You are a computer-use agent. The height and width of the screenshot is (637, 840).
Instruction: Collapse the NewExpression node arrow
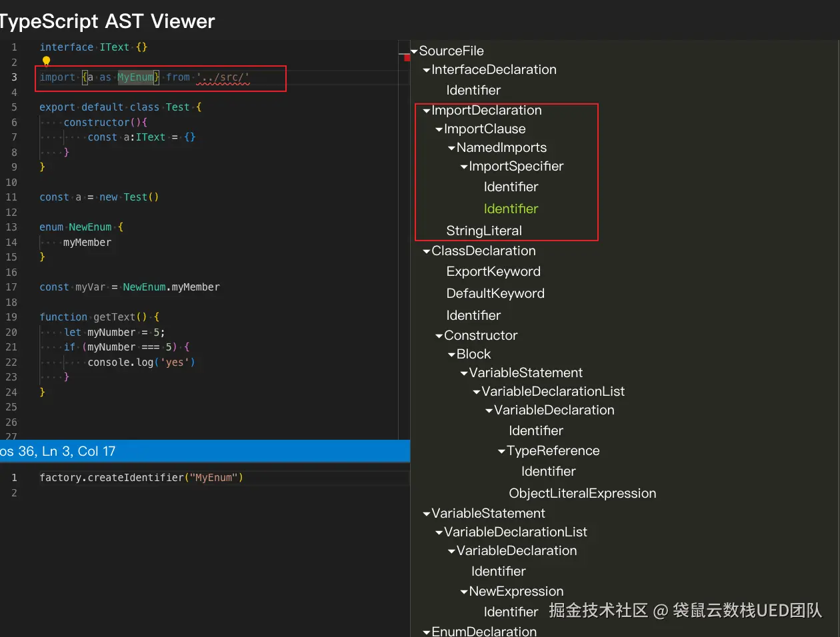pyautogui.click(x=464, y=592)
